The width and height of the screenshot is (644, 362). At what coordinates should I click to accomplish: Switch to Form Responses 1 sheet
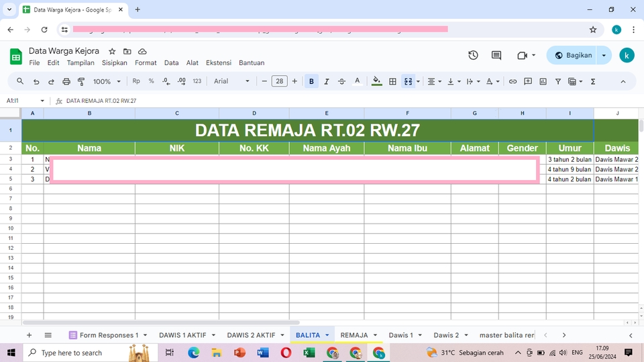click(109, 335)
